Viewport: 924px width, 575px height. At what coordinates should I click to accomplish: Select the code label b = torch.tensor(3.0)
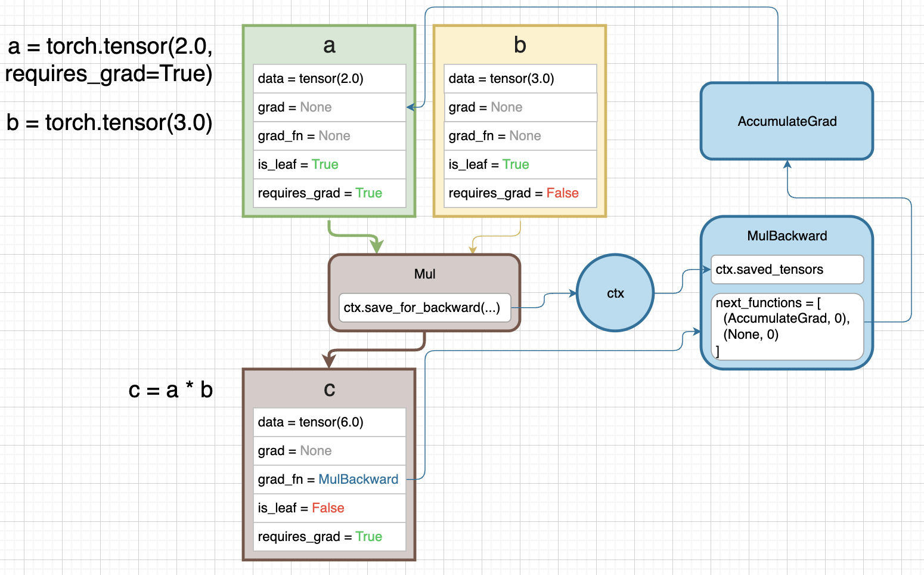point(110,122)
